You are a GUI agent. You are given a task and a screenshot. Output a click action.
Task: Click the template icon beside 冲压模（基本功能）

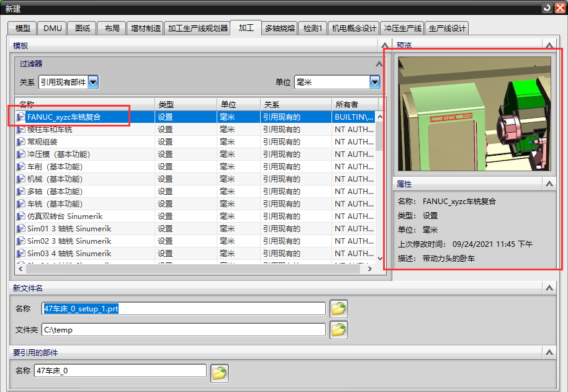tap(21, 154)
